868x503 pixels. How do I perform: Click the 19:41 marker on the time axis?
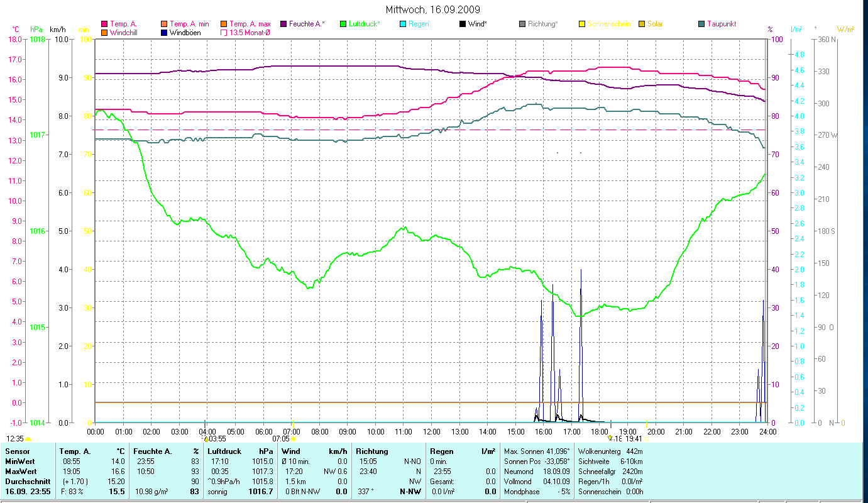(634, 439)
